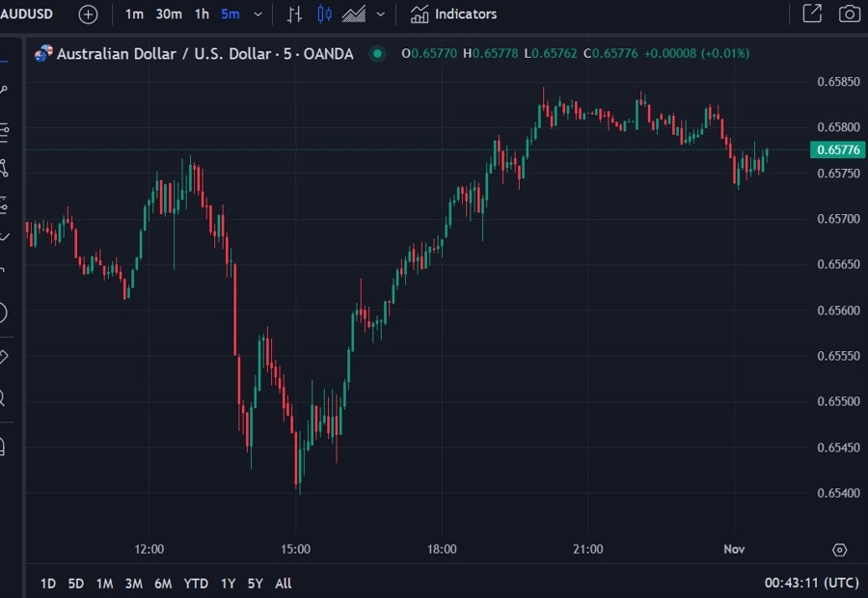Set date range to 1M
The width and height of the screenshot is (868, 598).
[x=104, y=584]
